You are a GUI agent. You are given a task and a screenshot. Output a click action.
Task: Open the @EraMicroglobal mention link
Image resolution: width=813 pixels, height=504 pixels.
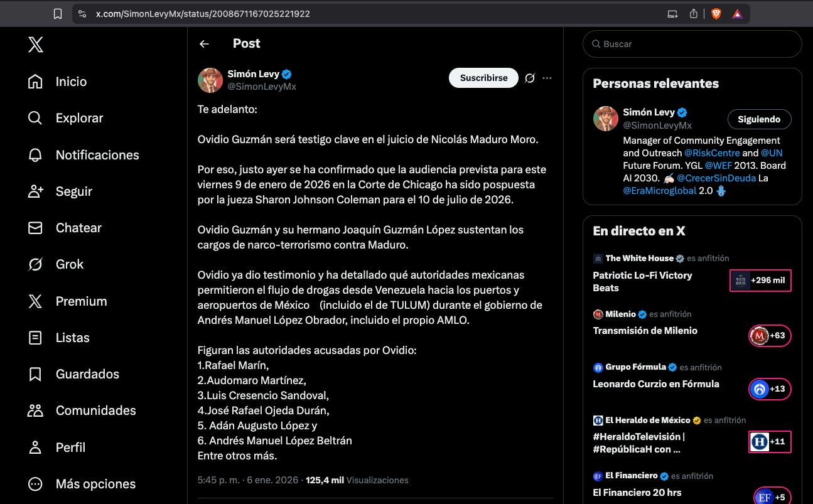[660, 191]
